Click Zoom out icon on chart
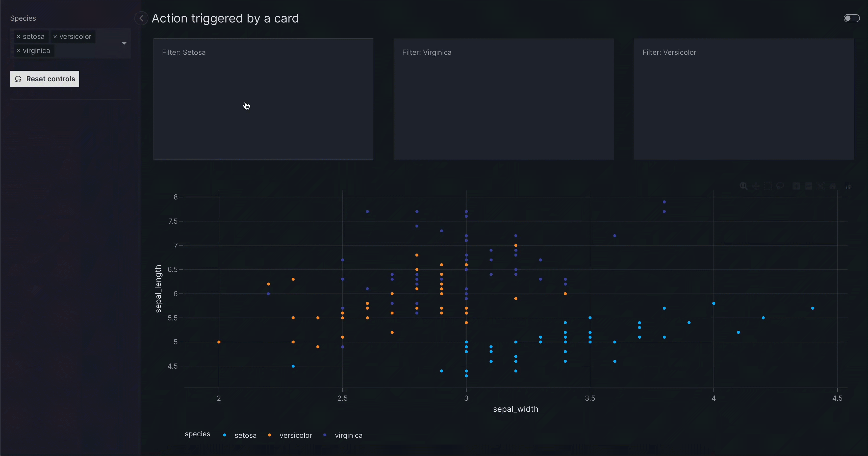The image size is (868, 456). point(808,186)
